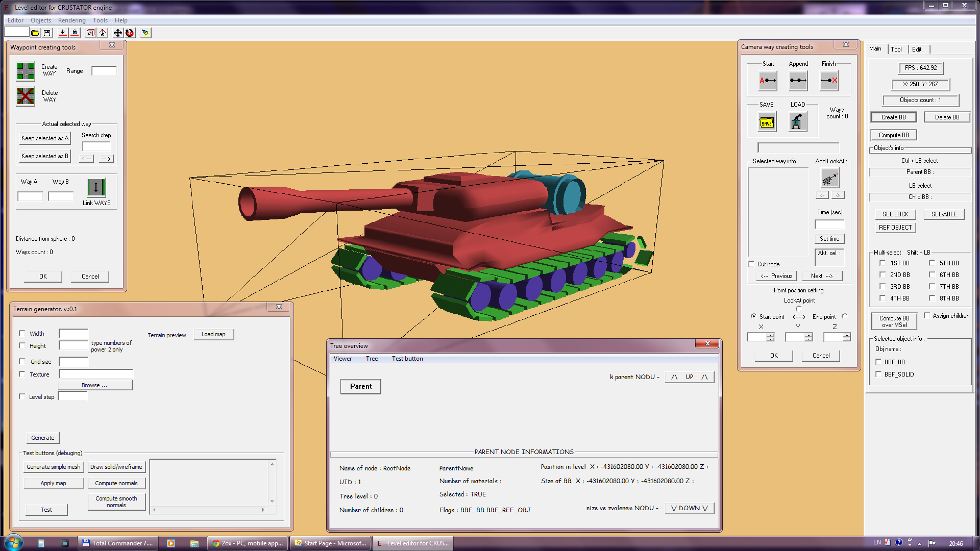The width and height of the screenshot is (980, 551).
Task: Open the Tree menu in Tree overview
Action: 372,359
